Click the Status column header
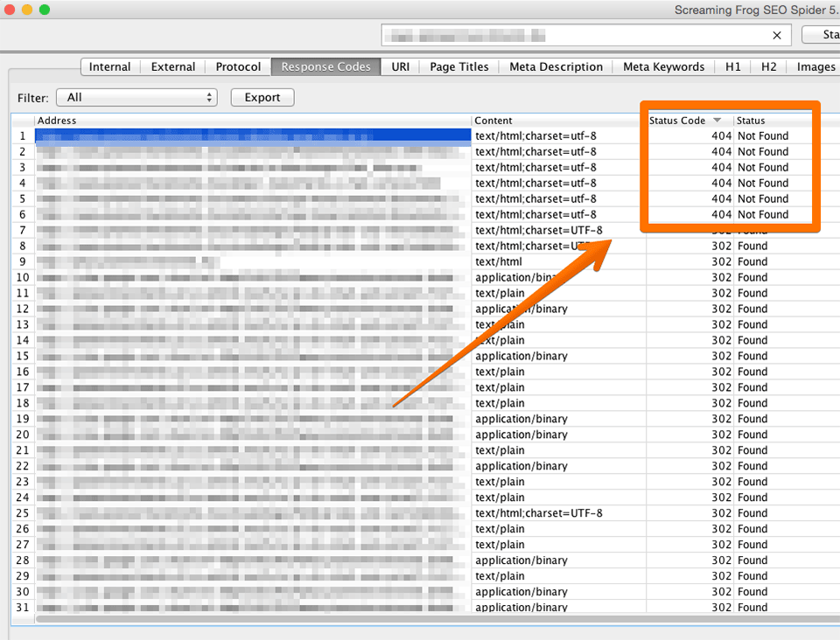The image size is (840, 640). point(751,120)
